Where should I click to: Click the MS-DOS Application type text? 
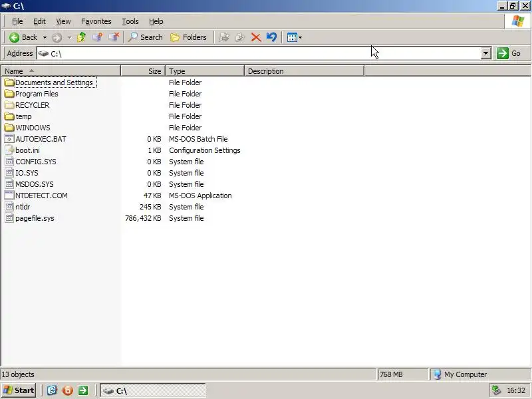coord(200,196)
